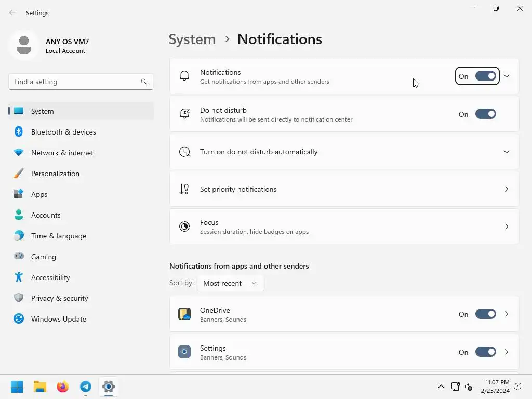Turn off the main Notifications toggle
This screenshot has width=532, height=399.
[x=485, y=76]
